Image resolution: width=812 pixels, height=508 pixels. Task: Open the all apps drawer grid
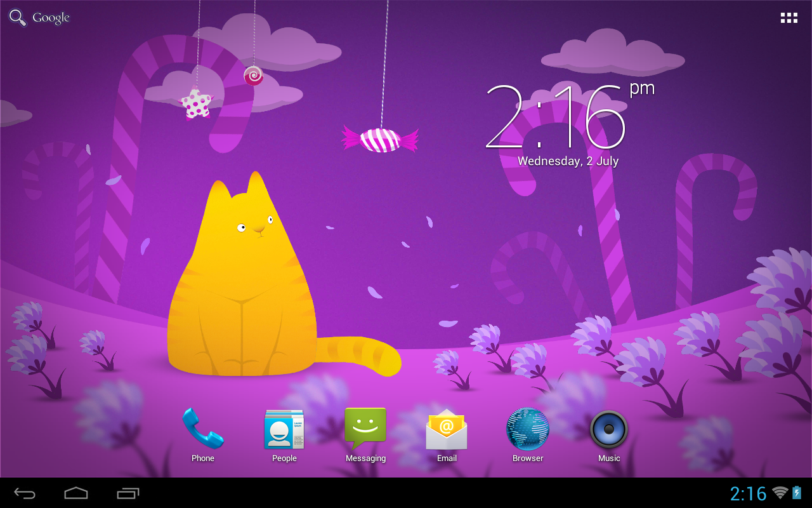pos(789,18)
